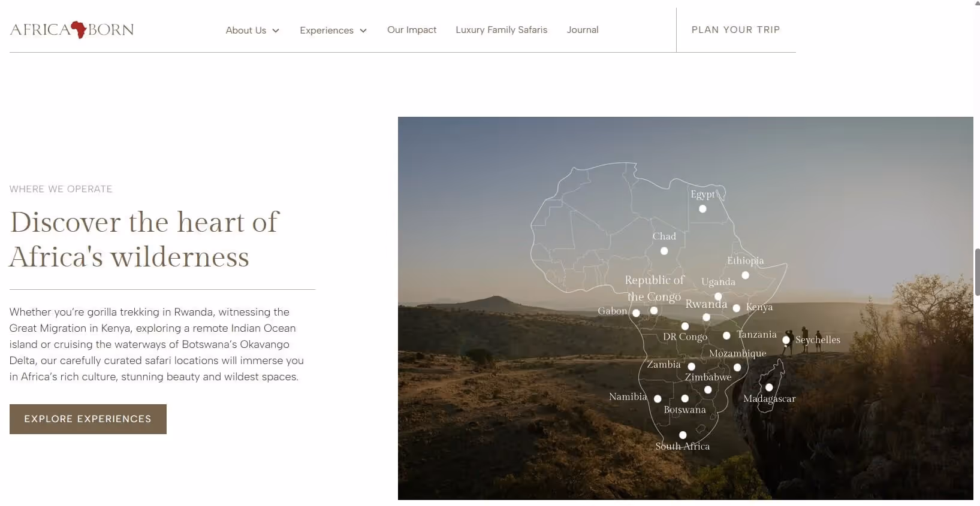Select the Seychelles marker on the map
The width and height of the screenshot is (980, 506).
(786, 340)
